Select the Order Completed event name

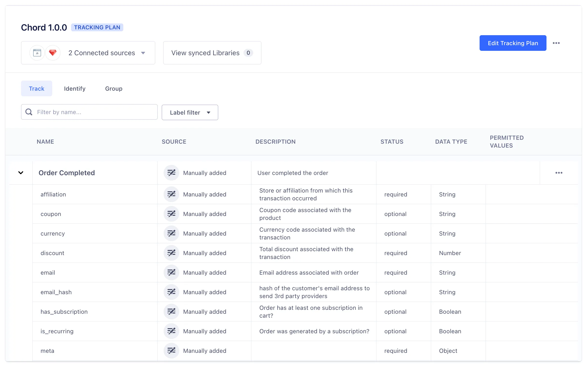click(x=67, y=173)
